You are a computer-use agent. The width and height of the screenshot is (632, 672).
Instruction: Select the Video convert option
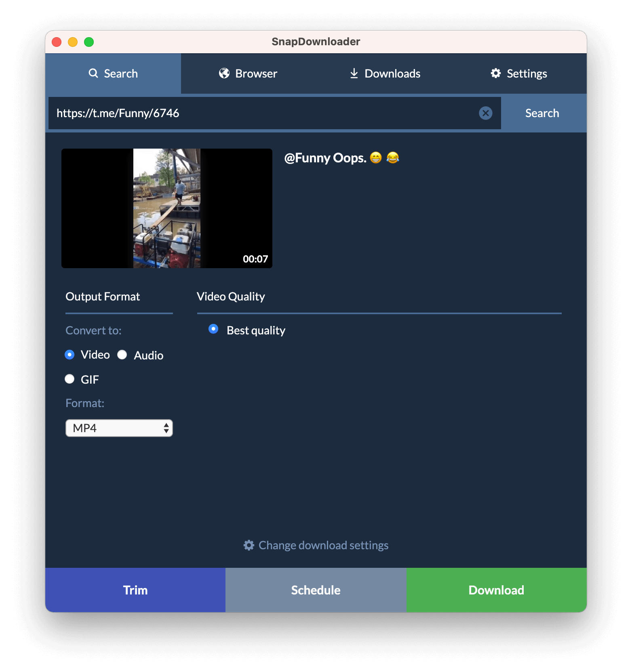pyautogui.click(x=70, y=355)
